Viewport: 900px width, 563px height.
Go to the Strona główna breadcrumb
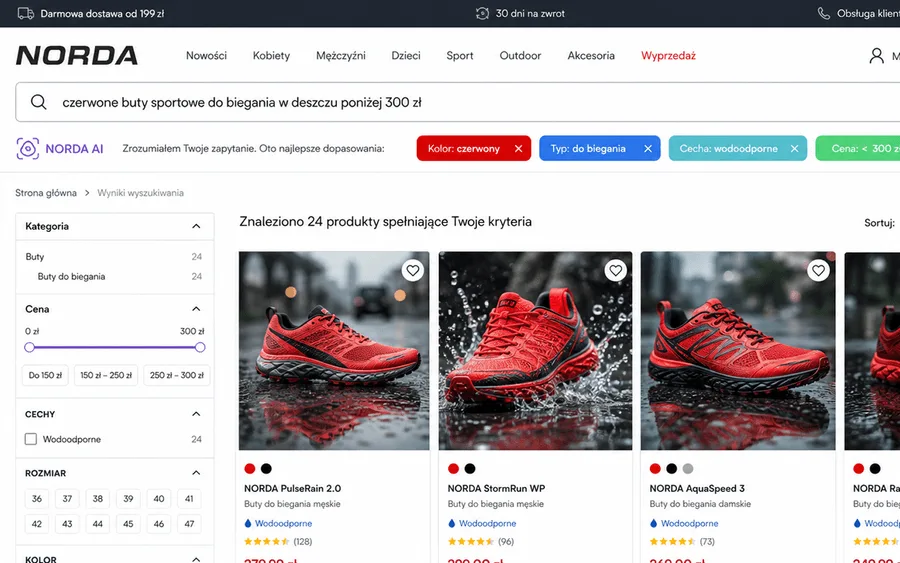(x=46, y=193)
